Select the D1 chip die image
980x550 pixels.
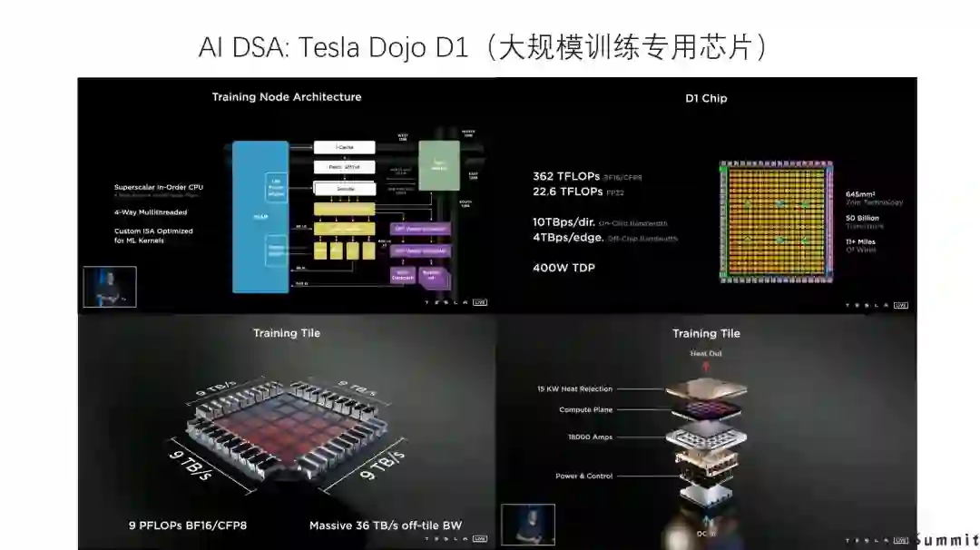coord(776,221)
